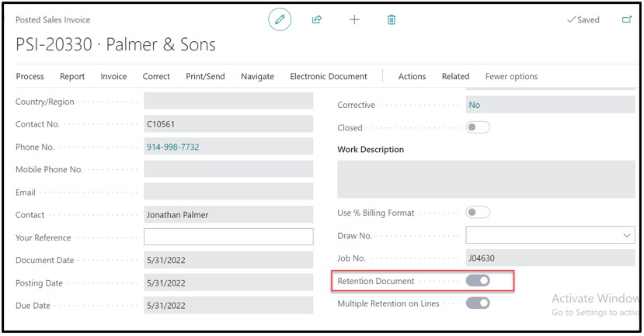Toggle the Closed switch
The height and width of the screenshot is (336, 644).
[478, 127]
